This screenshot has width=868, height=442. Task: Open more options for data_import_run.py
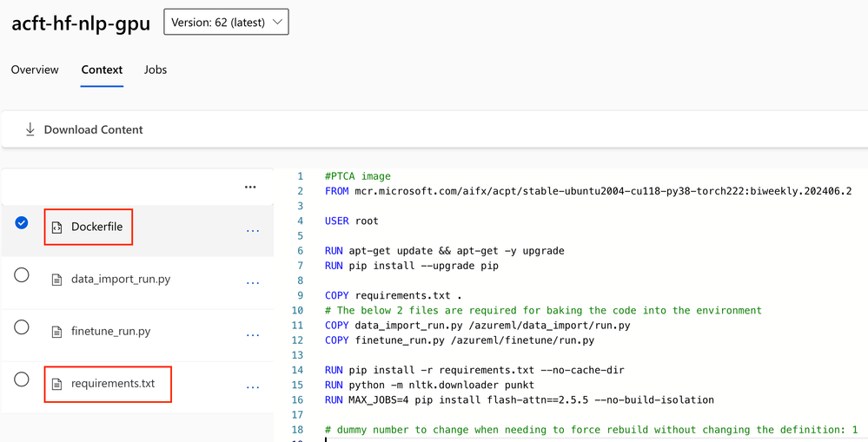click(253, 282)
